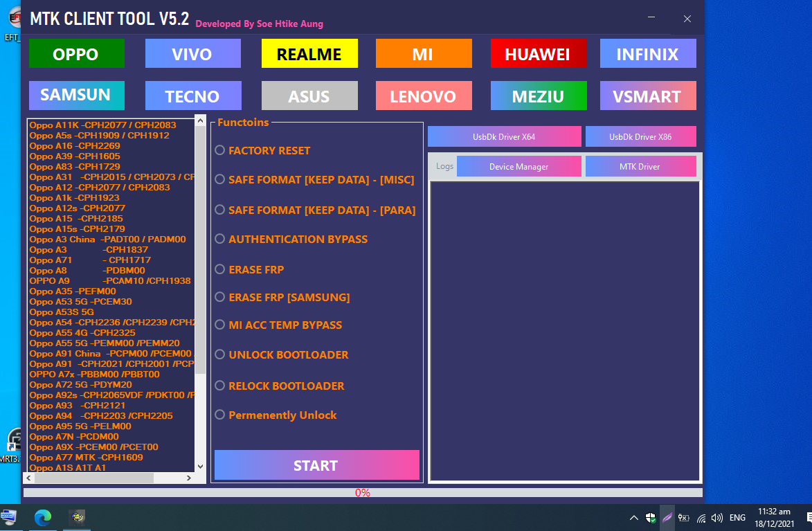The image size is (812, 531).
Task: Choose the Oppo A35 -PEFM00 model
Action: 73,291
